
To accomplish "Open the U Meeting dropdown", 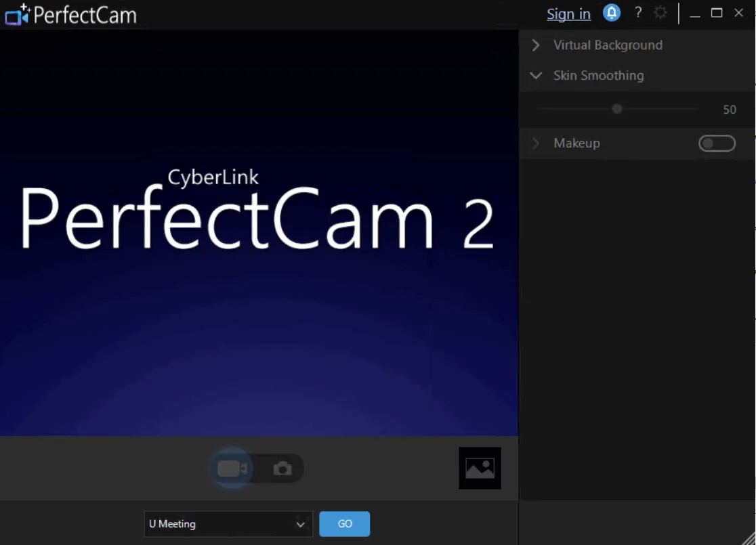I will 228,524.
